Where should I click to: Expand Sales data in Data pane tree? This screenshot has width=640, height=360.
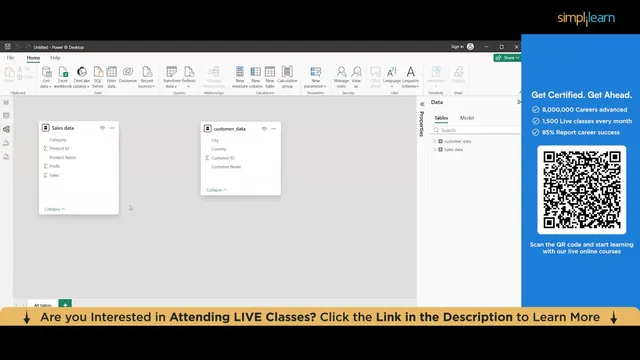[x=435, y=150]
